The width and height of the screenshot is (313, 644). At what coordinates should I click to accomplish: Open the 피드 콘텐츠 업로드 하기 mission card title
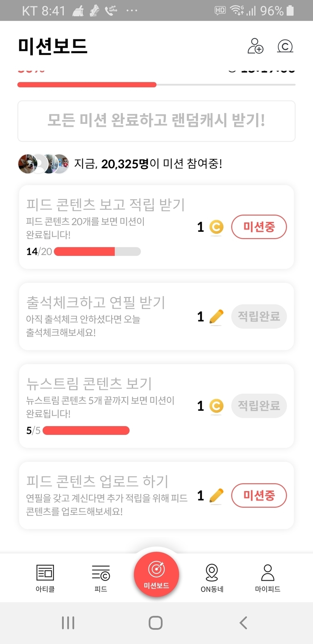pyautogui.click(x=97, y=481)
